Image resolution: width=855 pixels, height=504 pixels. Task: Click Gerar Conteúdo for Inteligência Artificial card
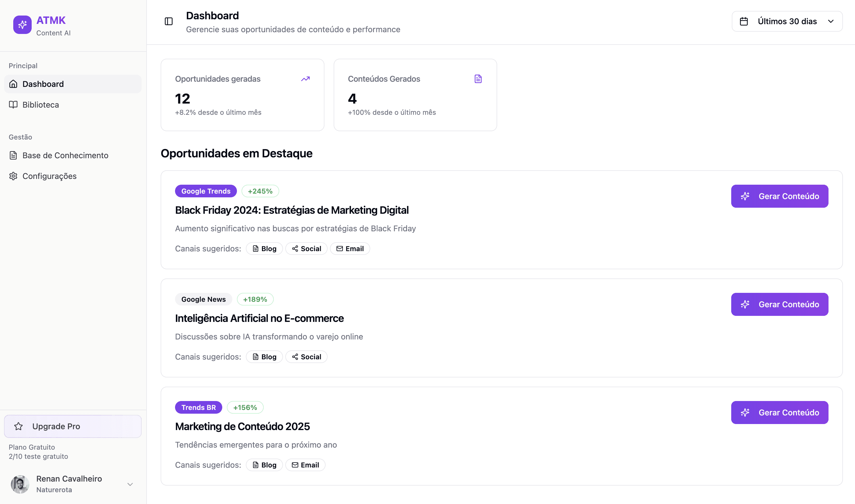tap(779, 304)
